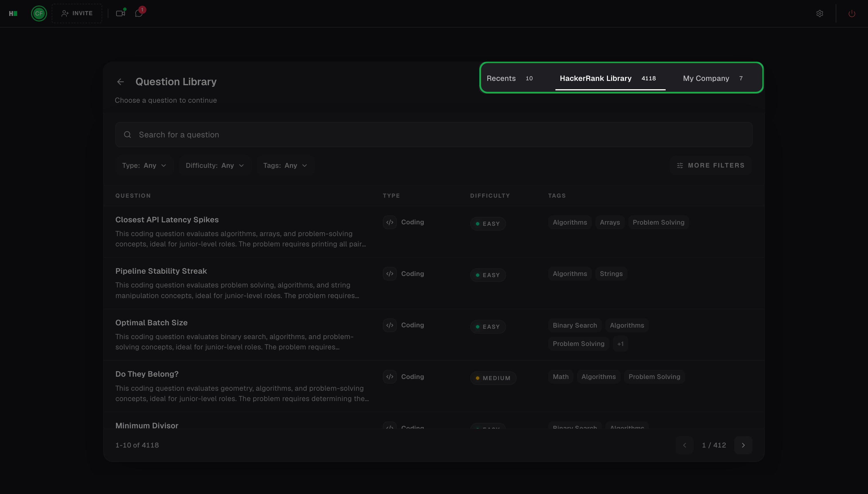
Task: Click 'Choose a question to continue' subtitle
Action: coord(166,100)
